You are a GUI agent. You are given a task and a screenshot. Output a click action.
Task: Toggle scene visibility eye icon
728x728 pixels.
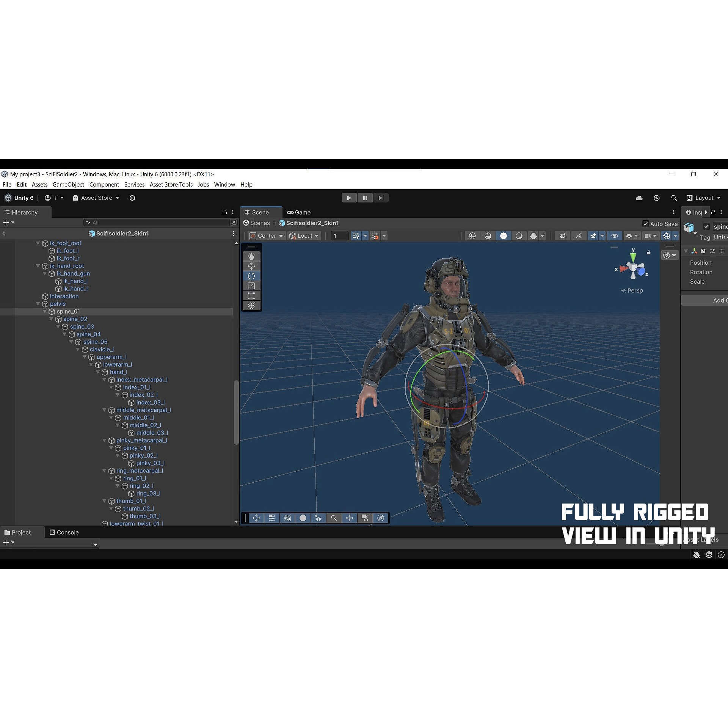[614, 236]
